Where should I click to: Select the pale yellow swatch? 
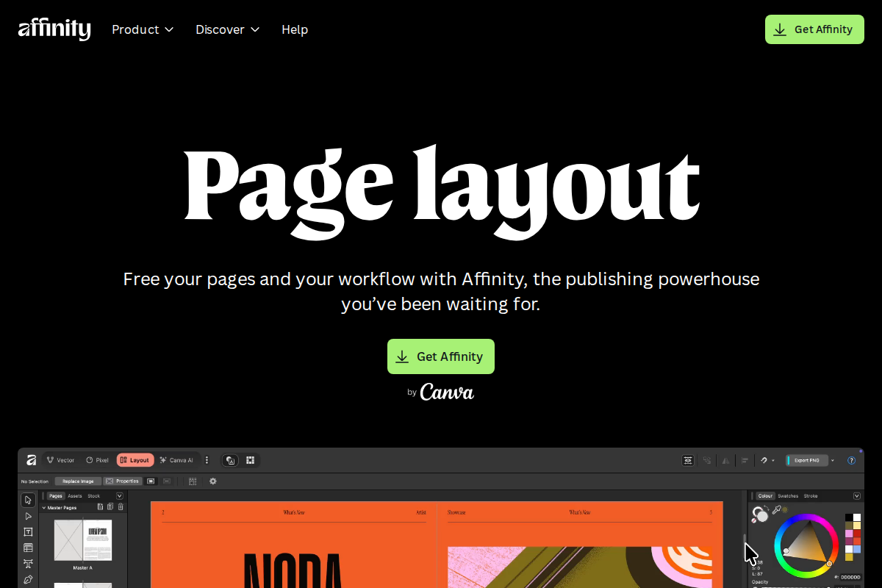coord(857,526)
